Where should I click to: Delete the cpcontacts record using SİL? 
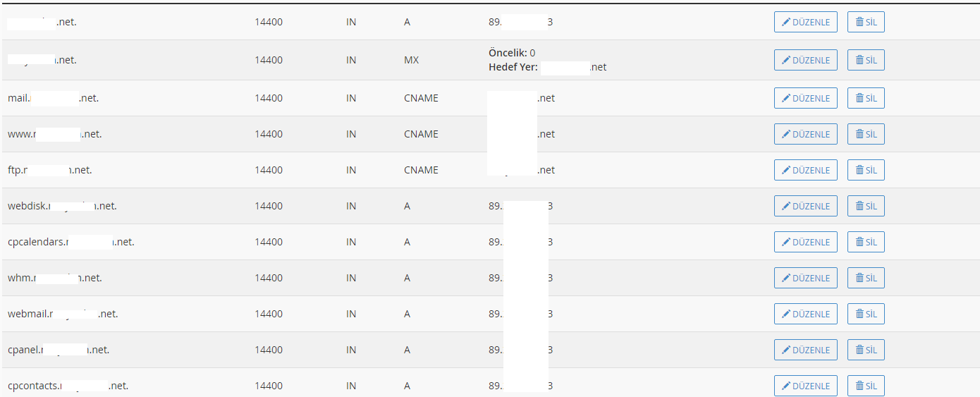click(866, 386)
